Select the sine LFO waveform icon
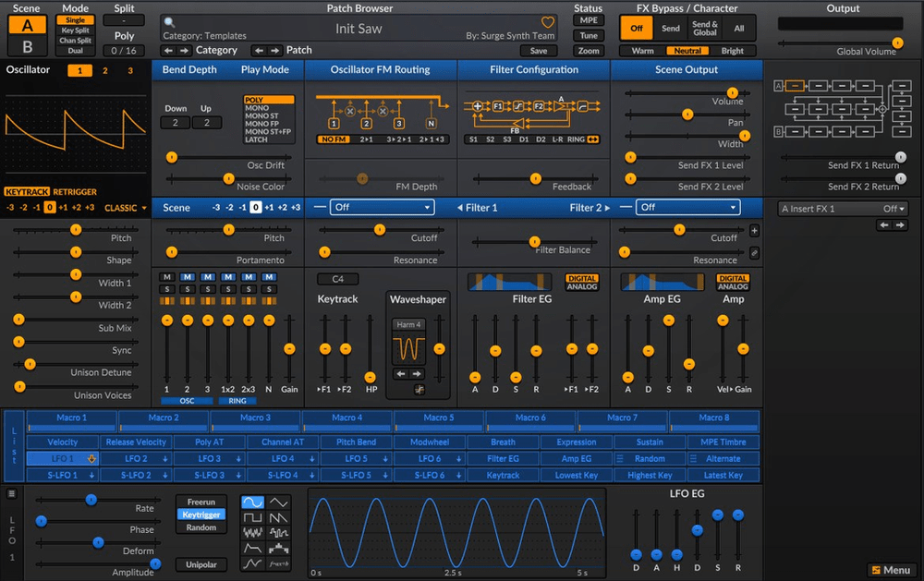Screen dimensions: 924x581 251,503
